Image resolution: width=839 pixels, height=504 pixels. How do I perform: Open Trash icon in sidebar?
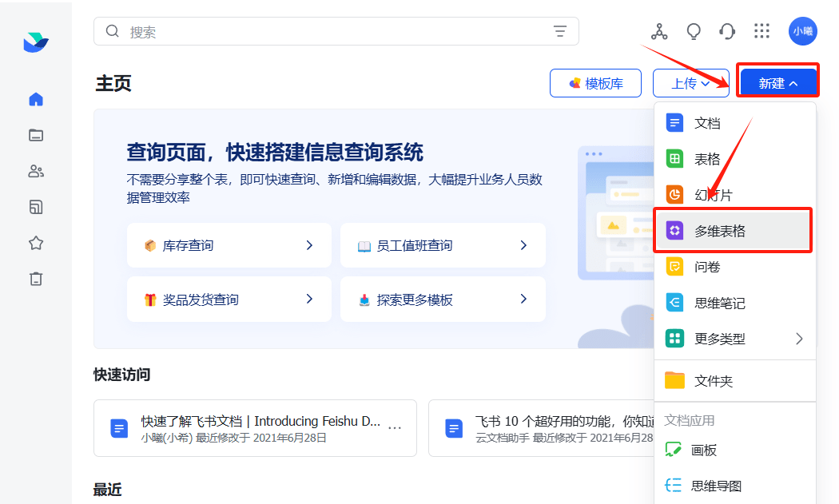pyautogui.click(x=36, y=279)
